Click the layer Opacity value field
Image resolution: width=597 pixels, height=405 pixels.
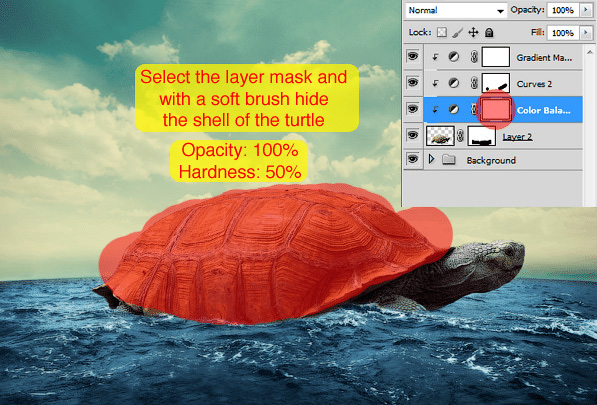(563, 11)
